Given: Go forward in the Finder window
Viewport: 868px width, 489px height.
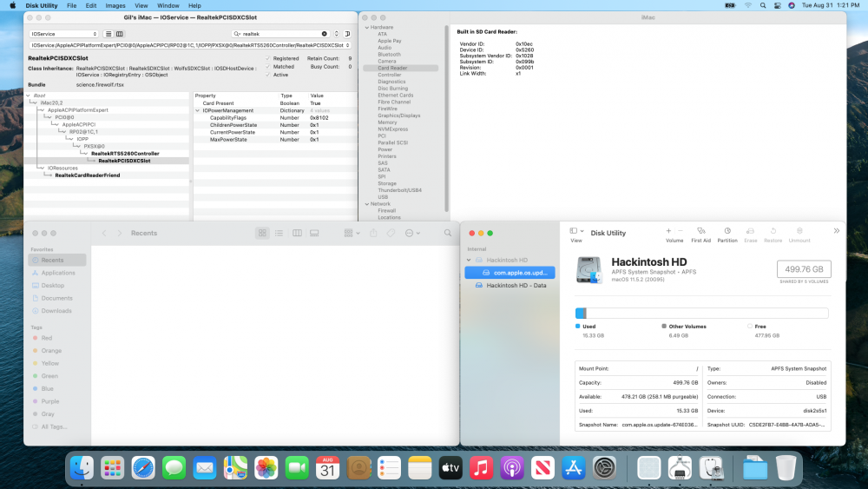Looking at the screenshot, I should point(119,233).
